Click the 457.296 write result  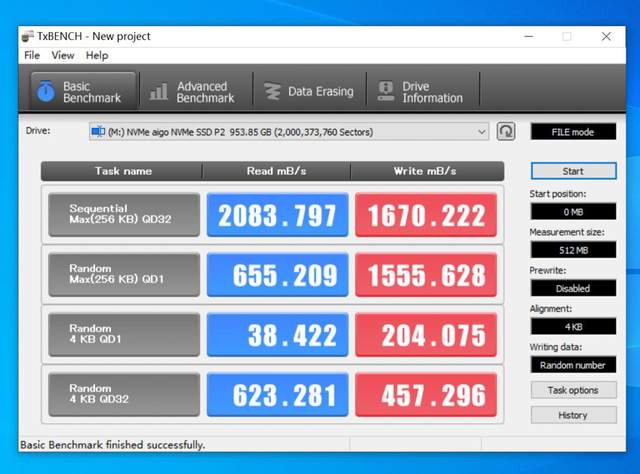click(x=426, y=394)
